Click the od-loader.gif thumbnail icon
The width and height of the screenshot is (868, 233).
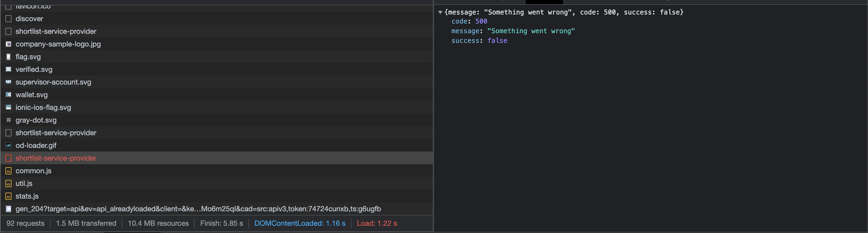(8, 145)
